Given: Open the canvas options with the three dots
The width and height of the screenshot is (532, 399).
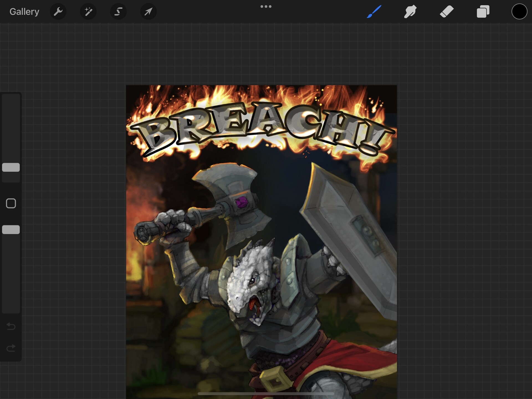Looking at the screenshot, I should (x=266, y=6).
